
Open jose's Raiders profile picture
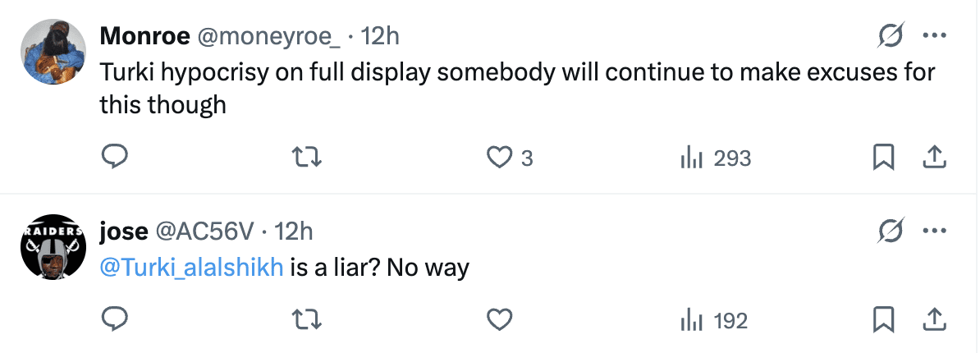pyautogui.click(x=53, y=246)
